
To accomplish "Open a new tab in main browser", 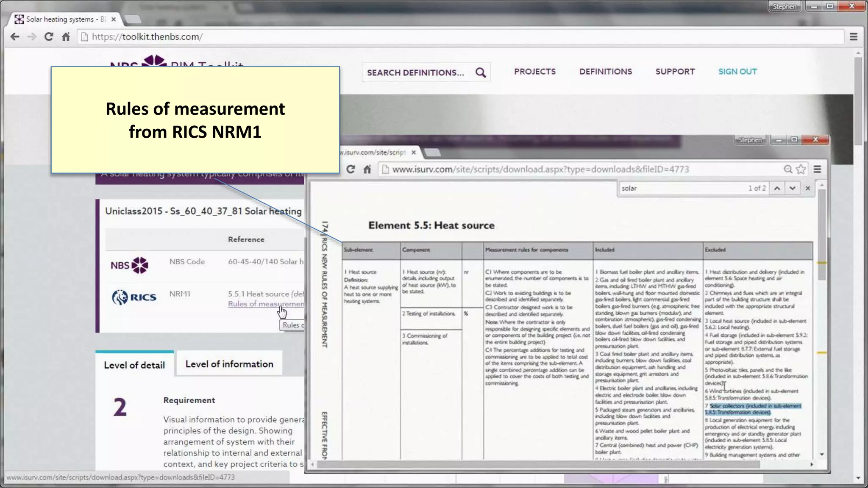I will pyautogui.click(x=133, y=19).
